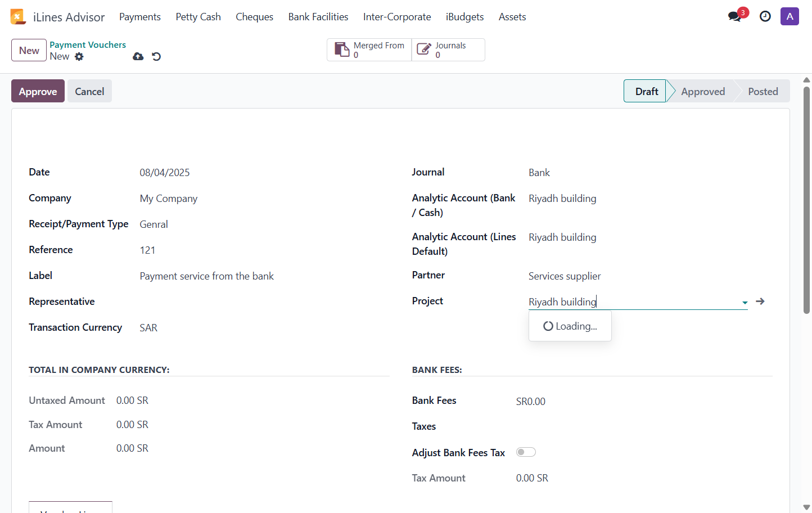This screenshot has height=513, width=812.
Task: Open Project record via arrow icon
Action: click(x=760, y=301)
